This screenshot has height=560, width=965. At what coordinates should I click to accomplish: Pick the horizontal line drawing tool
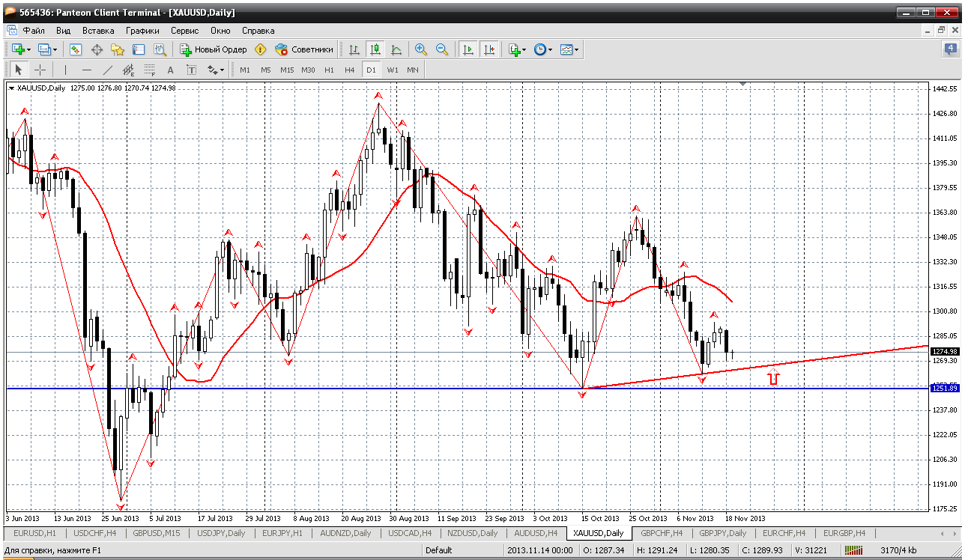(86, 70)
